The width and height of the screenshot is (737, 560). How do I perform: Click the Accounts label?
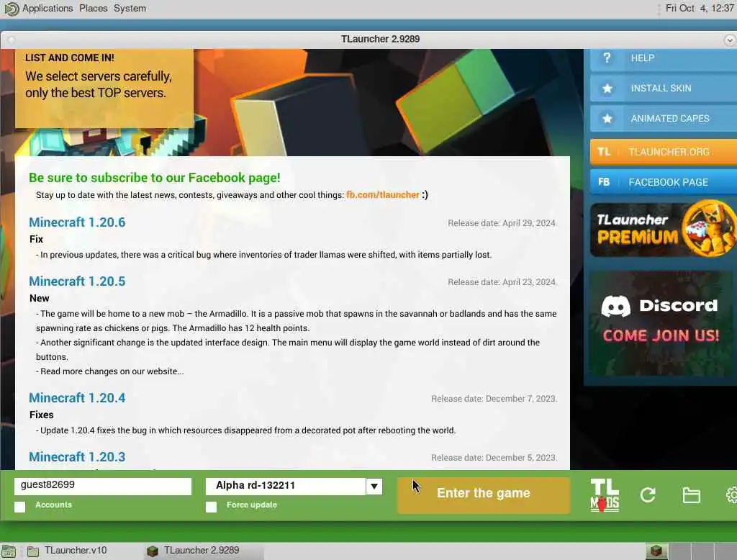click(x=53, y=505)
